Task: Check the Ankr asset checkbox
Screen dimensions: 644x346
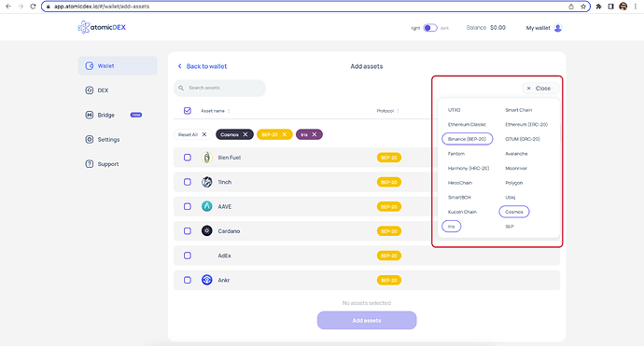Action: [x=188, y=280]
